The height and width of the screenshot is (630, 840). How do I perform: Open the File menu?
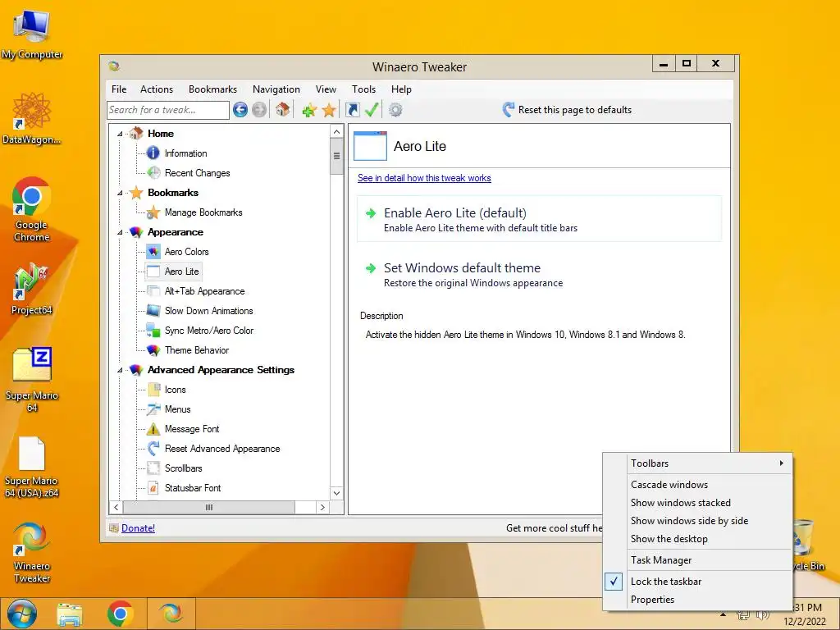coord(119,89)
